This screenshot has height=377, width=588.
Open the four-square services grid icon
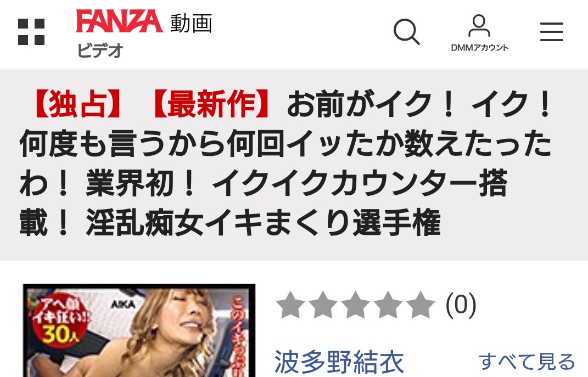pos(31,32)
